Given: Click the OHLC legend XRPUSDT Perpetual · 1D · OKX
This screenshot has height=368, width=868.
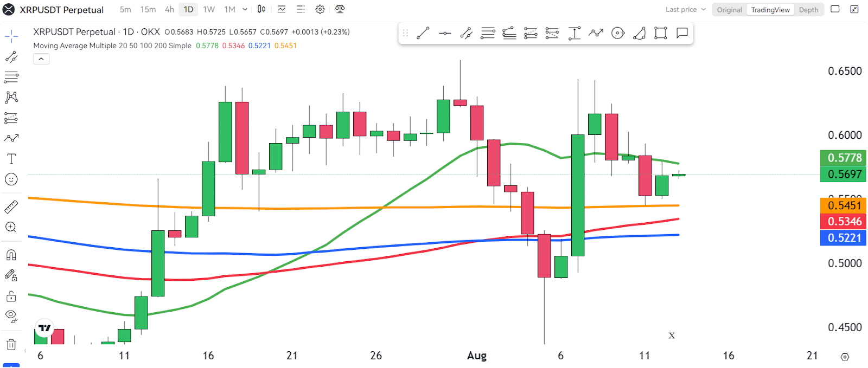Looking at the screenshot, I should click(x=97, y=32).
